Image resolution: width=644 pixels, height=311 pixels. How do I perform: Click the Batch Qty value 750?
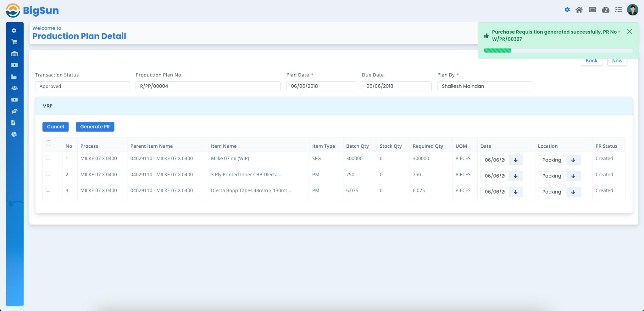click(x=350, y=175)
